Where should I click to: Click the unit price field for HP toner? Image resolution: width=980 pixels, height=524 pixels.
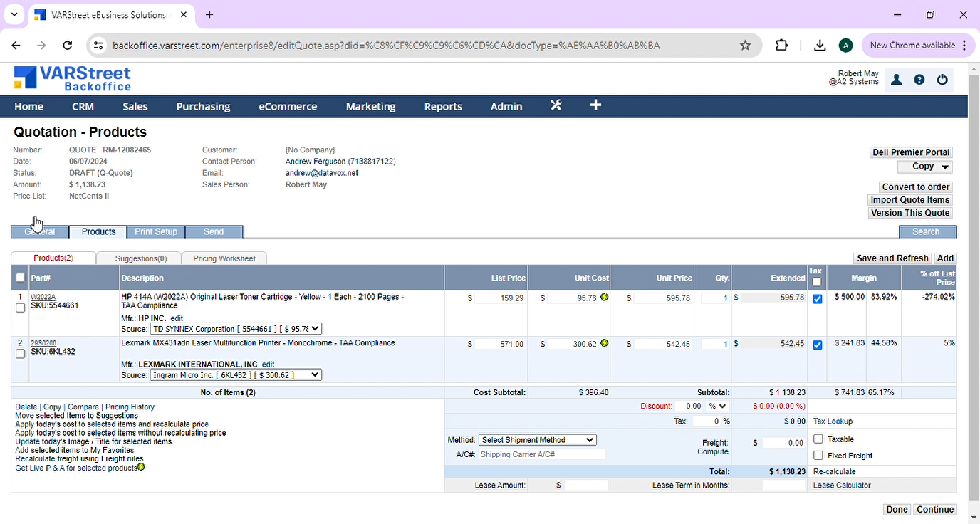pyautogui.click(x=663, y=298)
